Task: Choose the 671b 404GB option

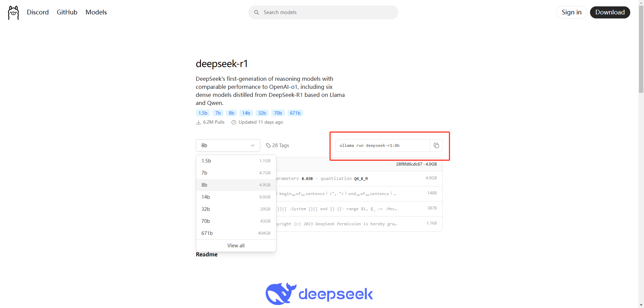Action: click(236, 233)
